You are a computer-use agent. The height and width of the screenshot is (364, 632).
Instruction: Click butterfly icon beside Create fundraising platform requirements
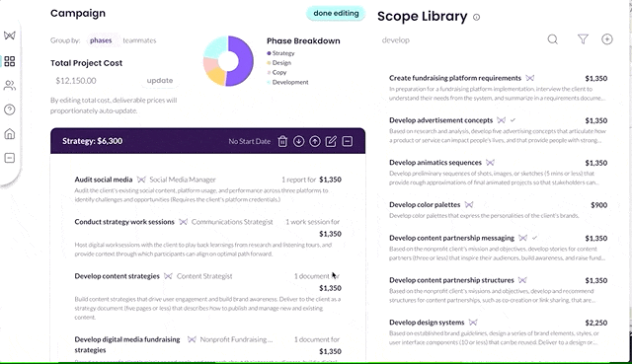click(530, 78)
